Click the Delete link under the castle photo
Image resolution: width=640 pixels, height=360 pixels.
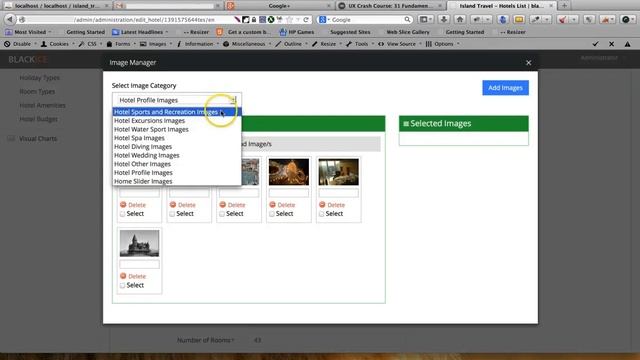click(137, 276)
